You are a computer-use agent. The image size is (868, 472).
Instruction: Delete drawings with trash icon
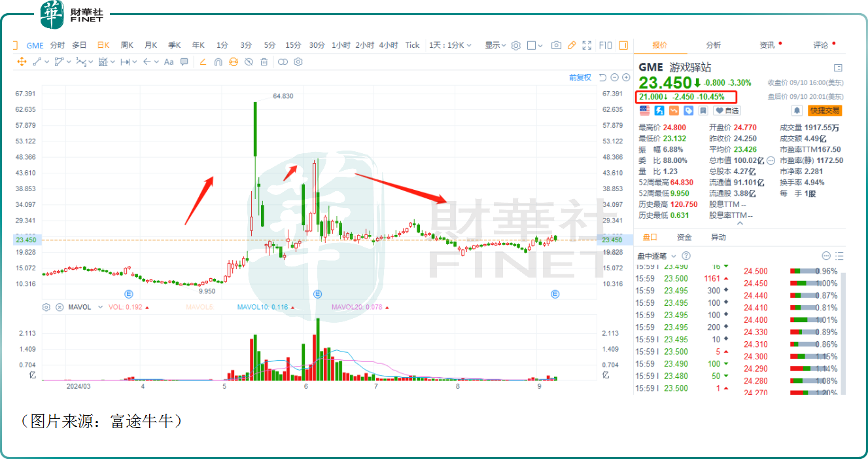pos(264,62)
